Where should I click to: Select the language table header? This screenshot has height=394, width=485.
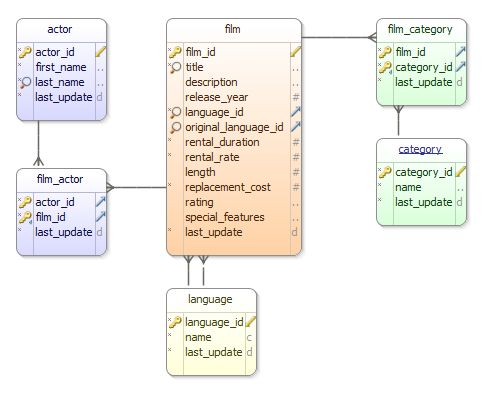coord(211,300)
